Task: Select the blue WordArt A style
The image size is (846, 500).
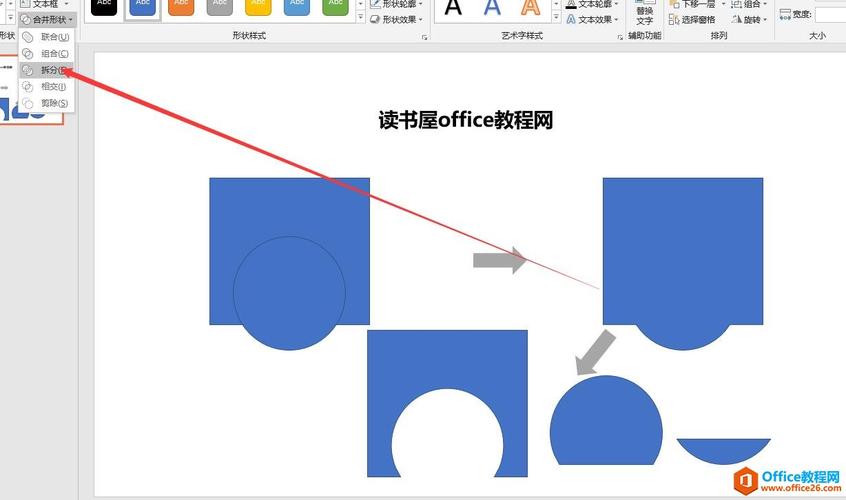Action: pyautogui.click(x=492, y=8)
